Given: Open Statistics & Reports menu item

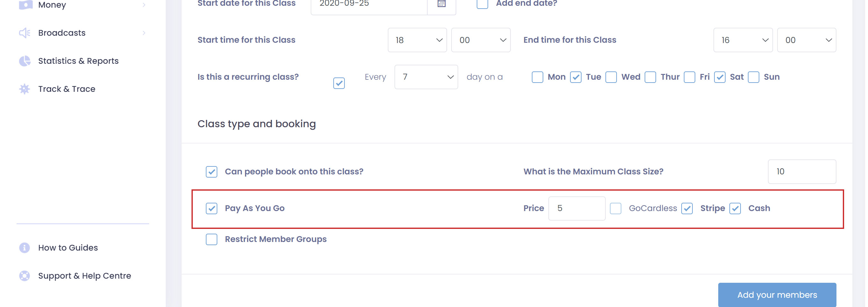Looking at the screenshot, I should (x=78, y=61).
